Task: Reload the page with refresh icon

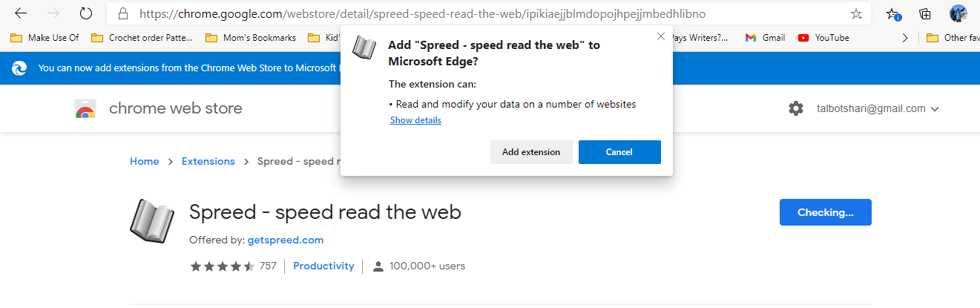Action: tap(86, 13)
